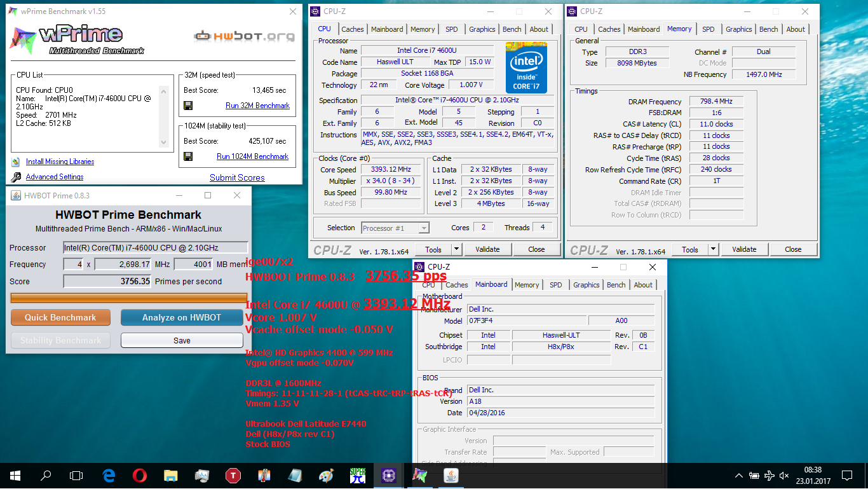Open Advanced Settings link in wPrime
The image size is (868, 489).
click(55, 177)
